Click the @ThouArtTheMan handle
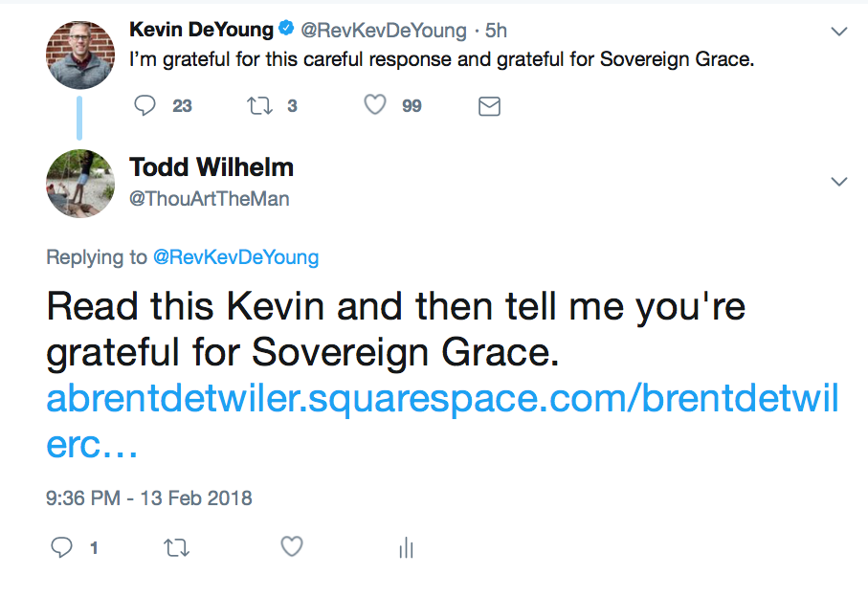The height and width of the screenshot is (597, 868). pyautogui.click(x=209, y=199)
